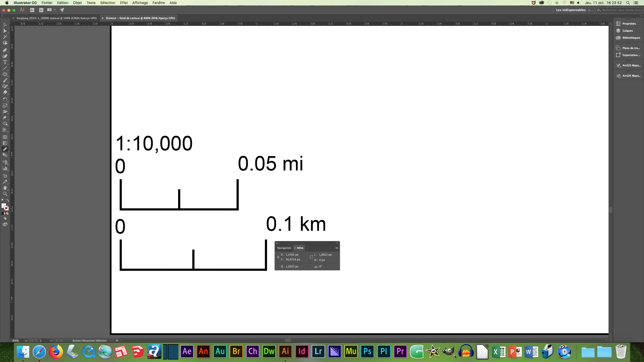The height and width of the screenshot is (362, 644).
Task: Set the attribute to None (Aucun)
Action: tap(7, 213)
